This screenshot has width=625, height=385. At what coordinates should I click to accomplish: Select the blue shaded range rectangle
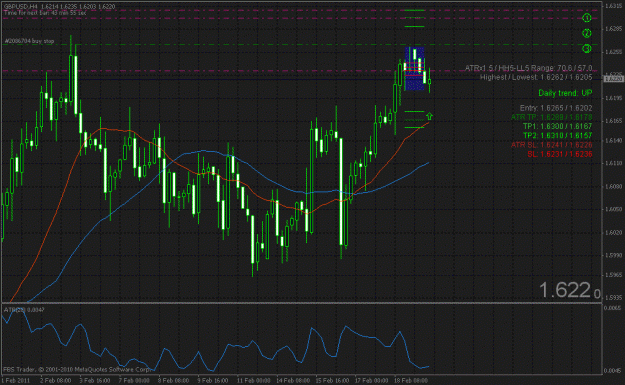pos(414,69)
